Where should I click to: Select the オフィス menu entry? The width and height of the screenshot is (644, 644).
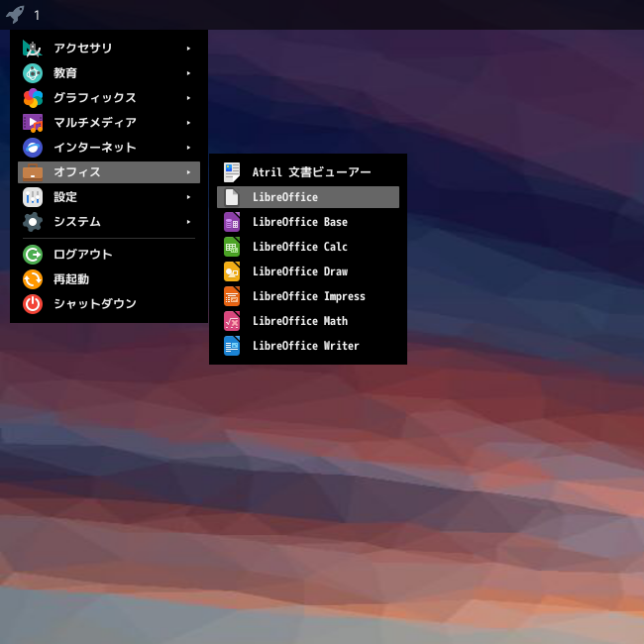coord(109,172)
